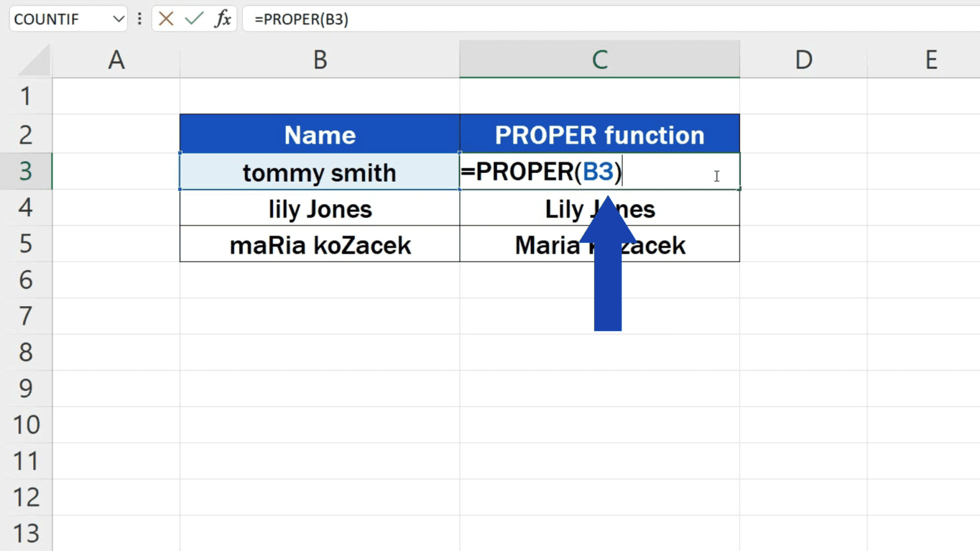Click the blue Name header cell

pyautogui.click(x=319, y=134)
